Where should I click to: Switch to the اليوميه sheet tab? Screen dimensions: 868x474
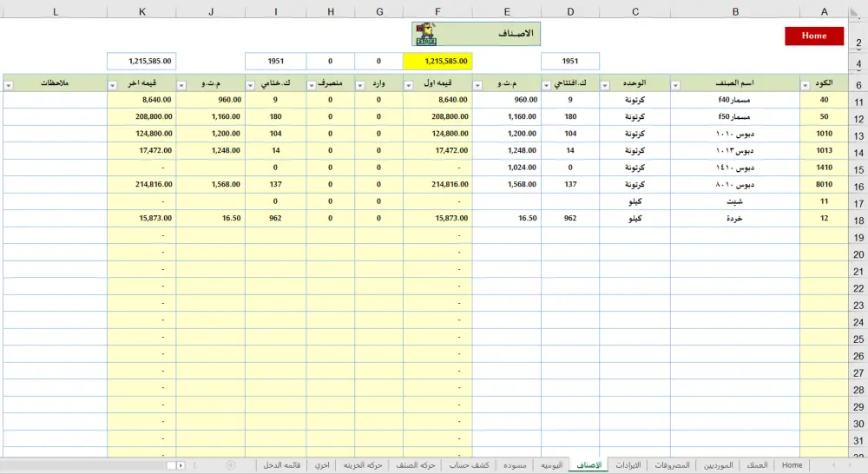pos(551,465)
